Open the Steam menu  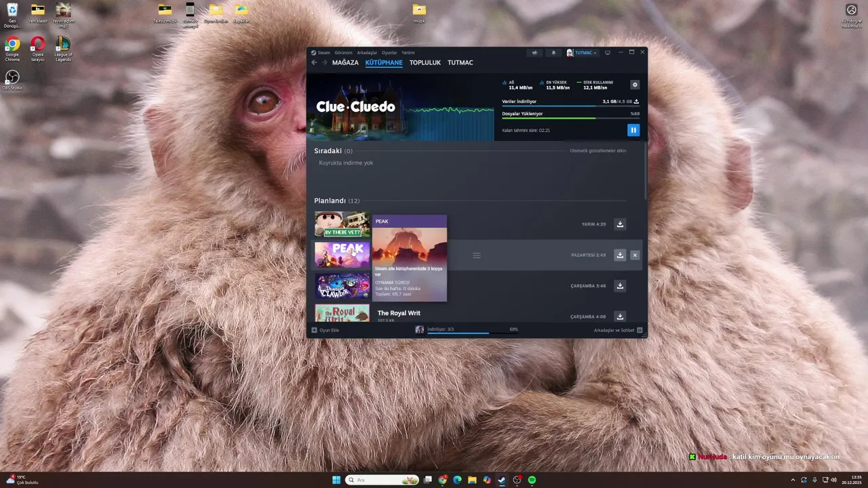(321, 52)
